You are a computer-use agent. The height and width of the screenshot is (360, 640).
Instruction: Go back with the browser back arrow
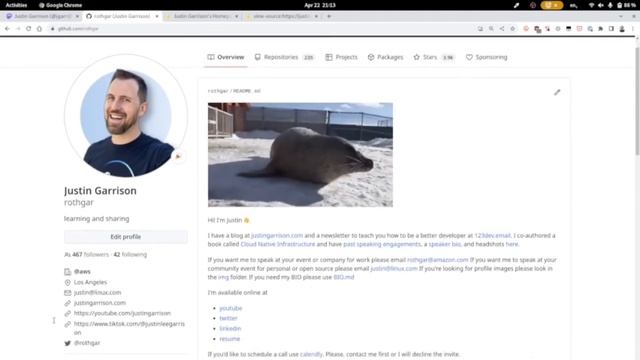(7, 29)
